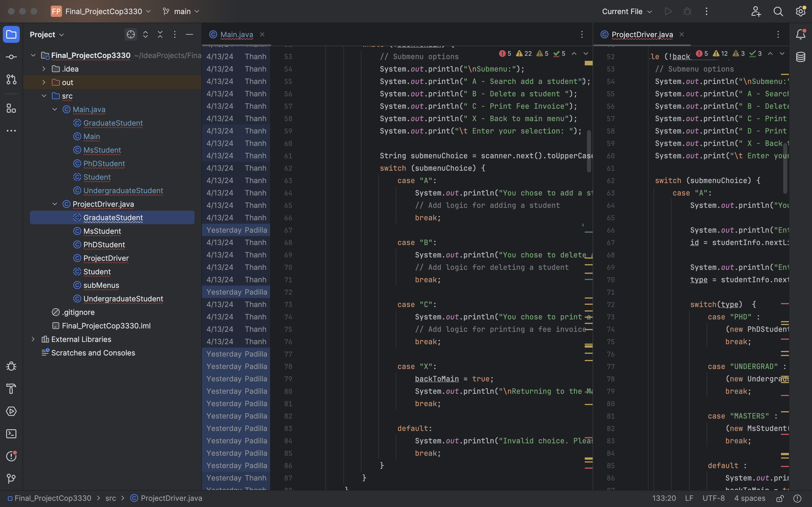Viewport: 812px width, 507px height.
Task: Toggle file writable lock in status bar
Action: point(780,498)
